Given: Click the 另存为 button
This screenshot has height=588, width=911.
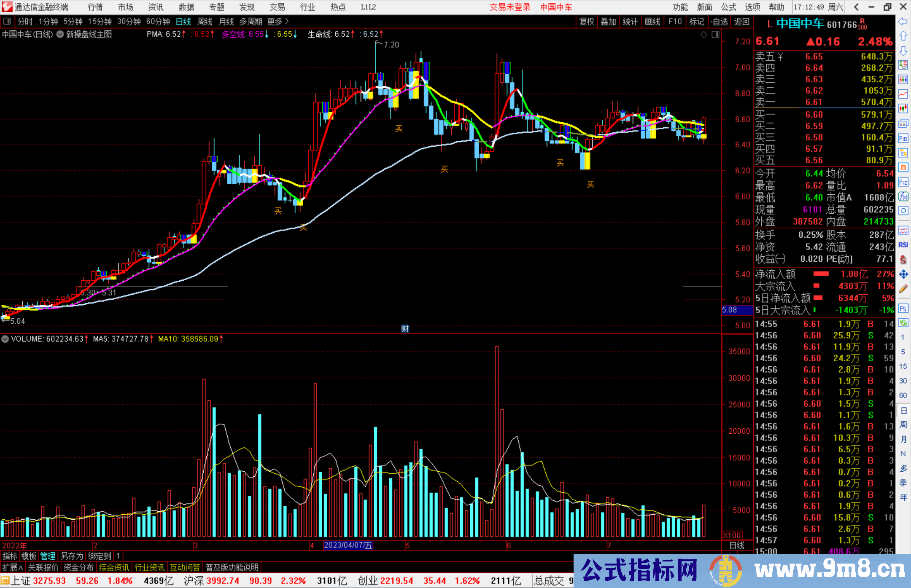Looking at the screenshot, I should [x=72, y=556].
